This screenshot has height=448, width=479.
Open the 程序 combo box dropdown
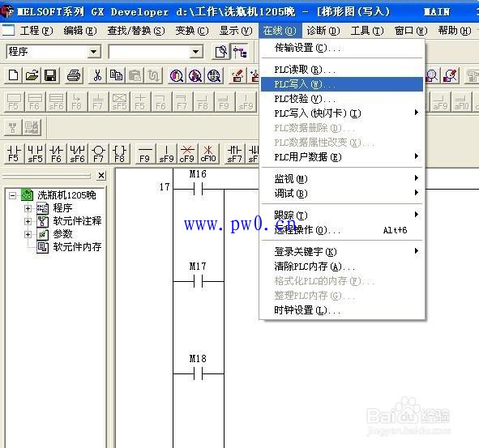[x=93, y=52]
